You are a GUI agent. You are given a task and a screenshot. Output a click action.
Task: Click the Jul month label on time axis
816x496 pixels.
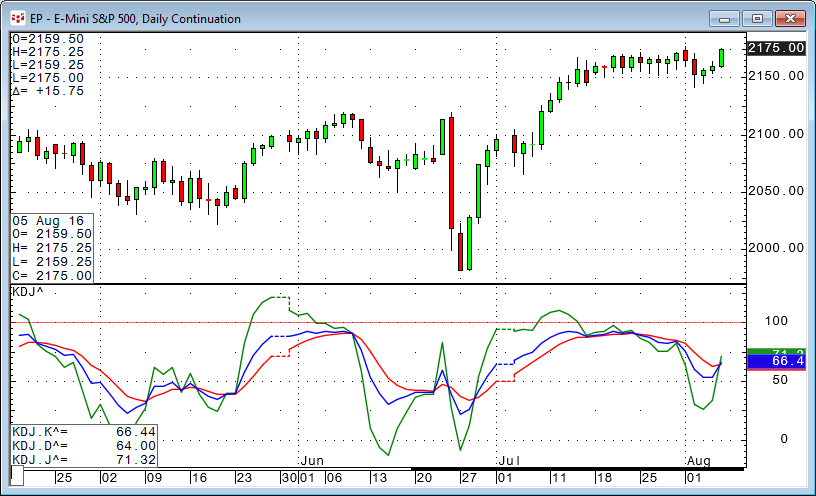click(x=509, y=461)
